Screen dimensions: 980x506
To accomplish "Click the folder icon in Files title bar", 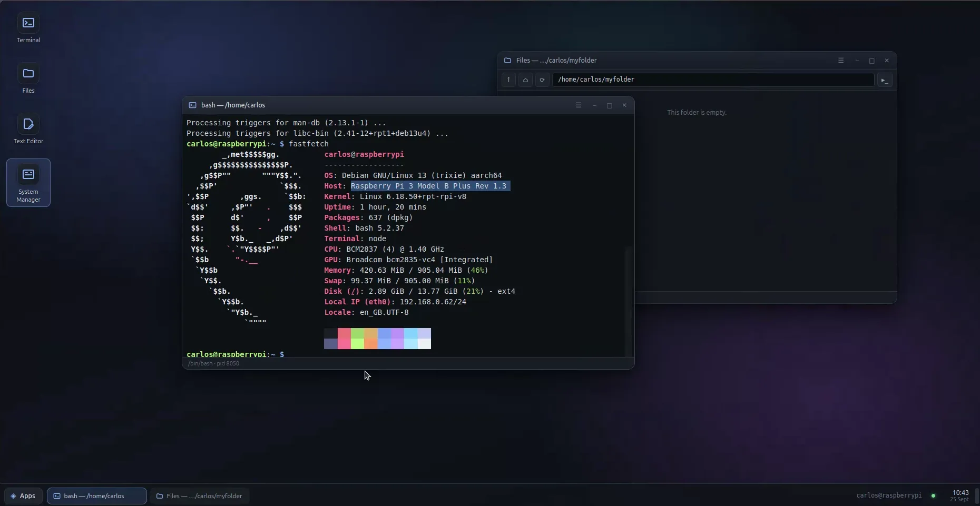I will 507,61.
